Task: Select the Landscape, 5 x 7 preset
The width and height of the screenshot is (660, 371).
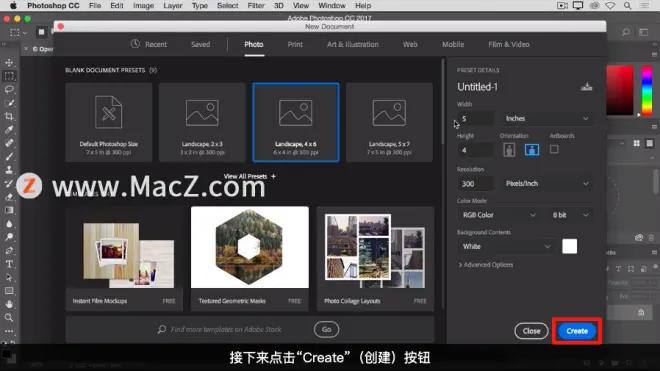Action: tap(389, 122)
